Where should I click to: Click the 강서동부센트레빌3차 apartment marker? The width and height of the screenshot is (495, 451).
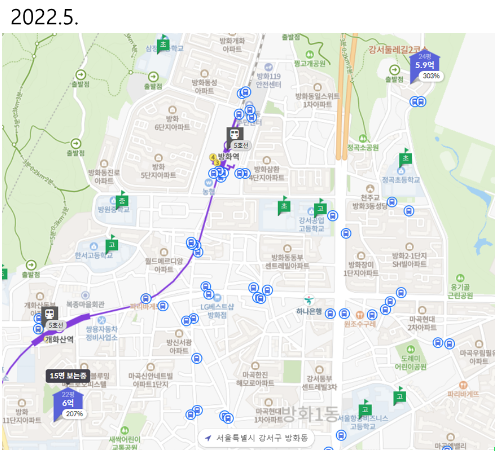319,369
